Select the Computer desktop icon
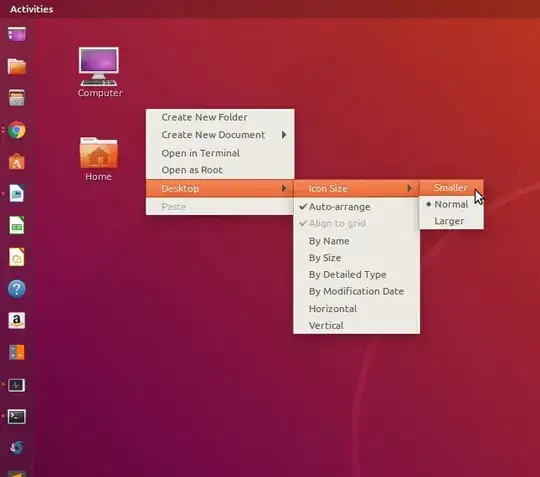This screenshot has width=540, height=477. pyautogui.click(x=100, y=72)
